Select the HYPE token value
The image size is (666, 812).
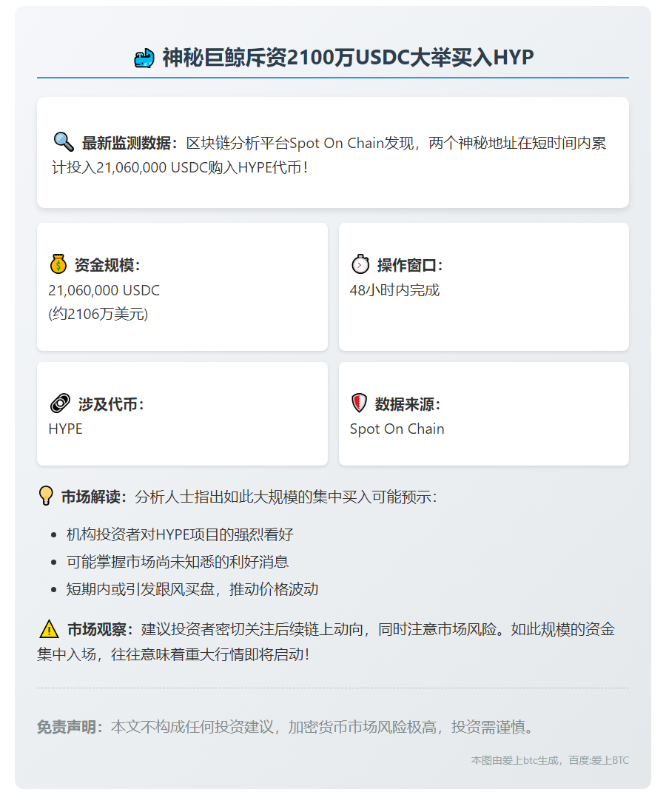click(65, 429)
